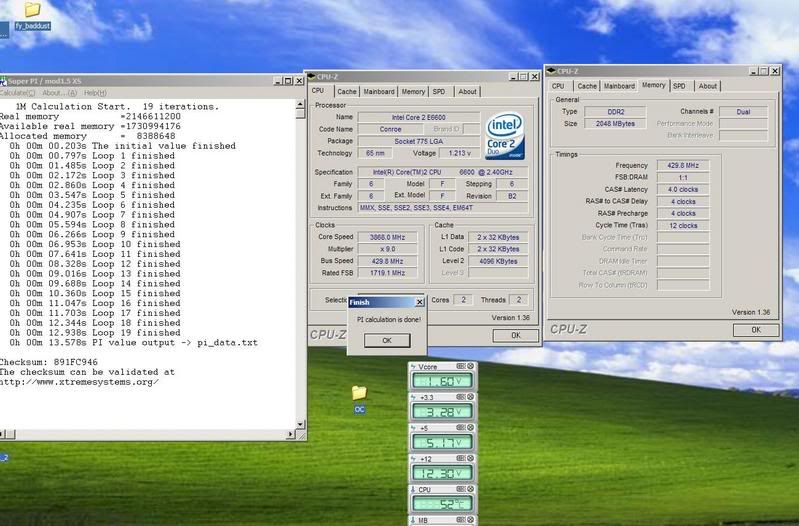
Task: Click OK in the CPU-Z memory window
Action: click(x=756, y=330)
